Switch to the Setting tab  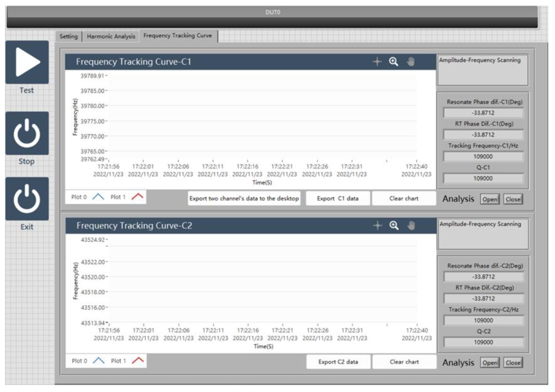pos(69,36)
